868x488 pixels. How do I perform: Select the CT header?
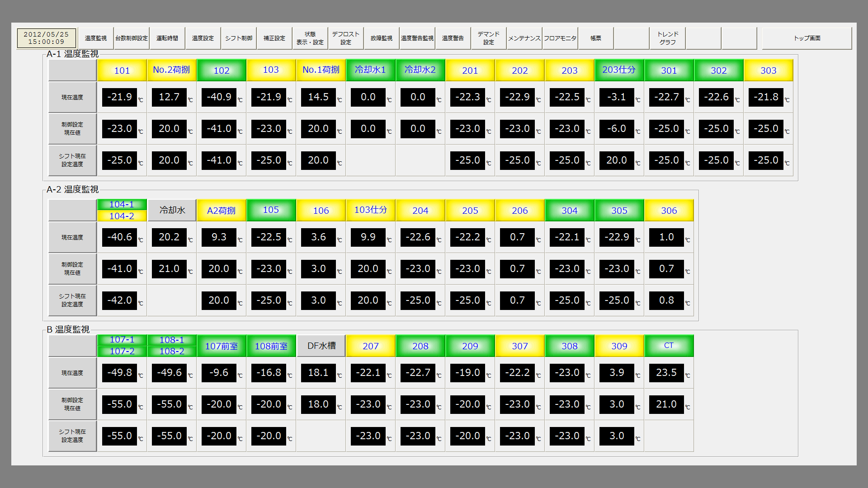point(669,346)
